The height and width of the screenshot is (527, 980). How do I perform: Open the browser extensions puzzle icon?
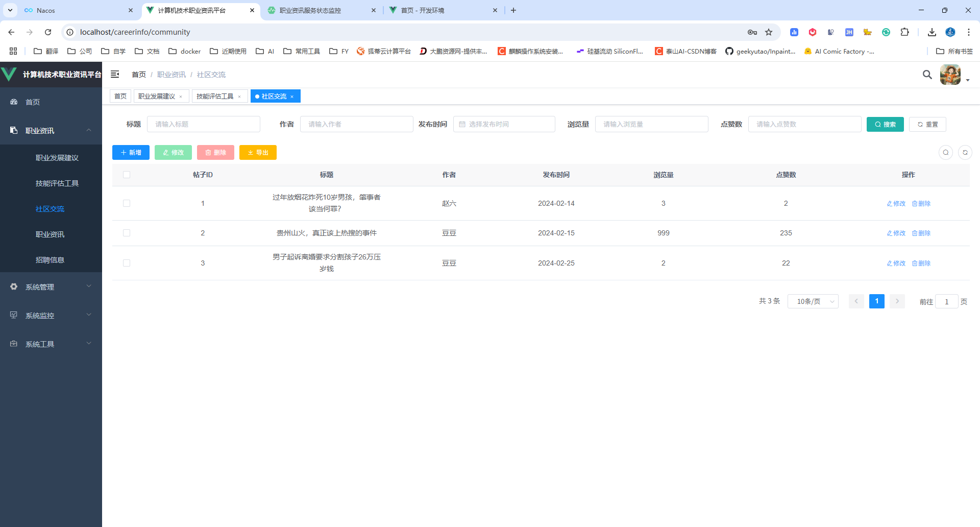click(904, 32)
